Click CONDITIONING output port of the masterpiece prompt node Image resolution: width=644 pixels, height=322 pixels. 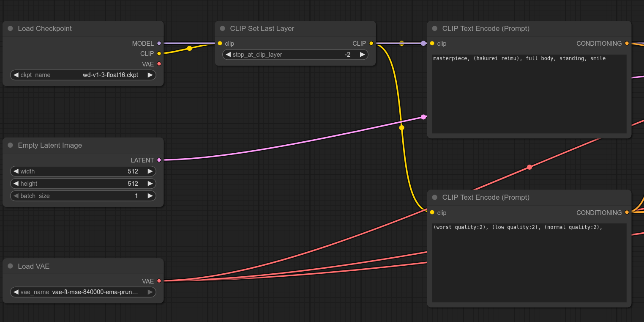click(x=627, y=43)
